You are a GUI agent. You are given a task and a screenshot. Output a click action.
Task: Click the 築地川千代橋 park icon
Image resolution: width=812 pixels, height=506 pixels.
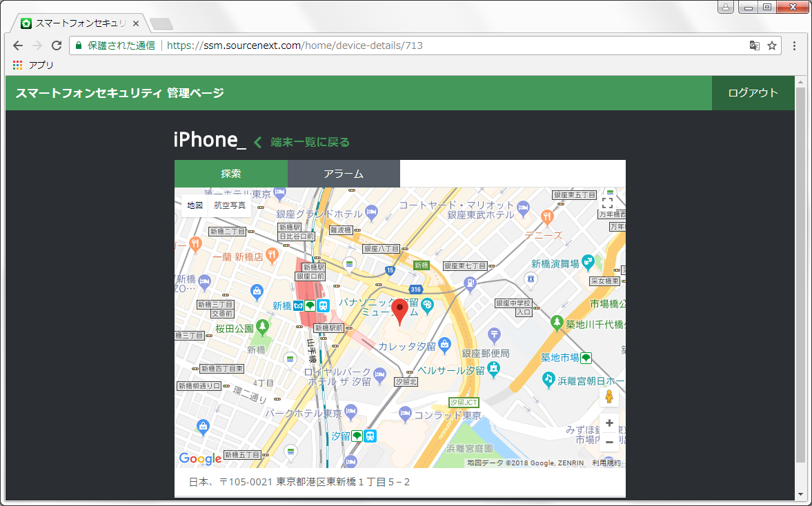tap(557, 323)
